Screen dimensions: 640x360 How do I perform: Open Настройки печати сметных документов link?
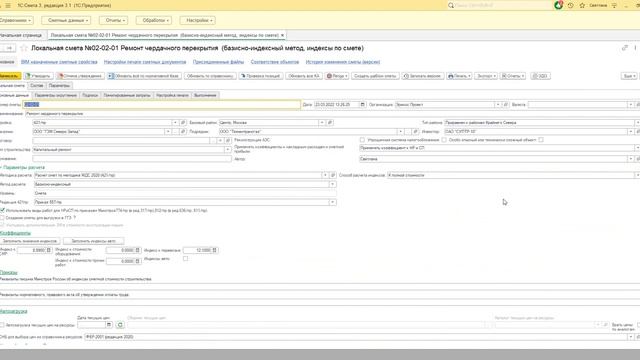145,62
